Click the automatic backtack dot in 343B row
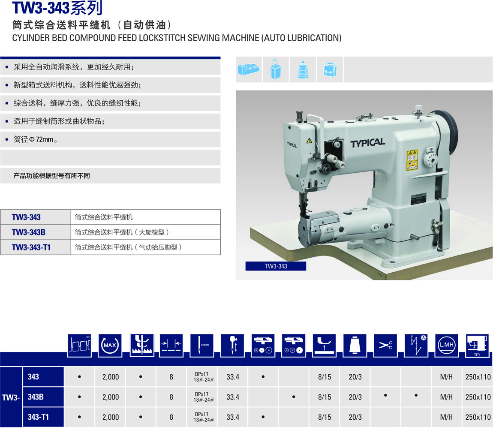The width and height of the screenshot is (493, 448). (x=416, y=396)
